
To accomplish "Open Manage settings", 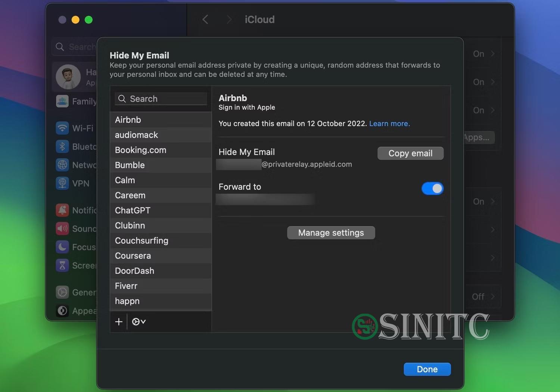I will tap(331, 233).
